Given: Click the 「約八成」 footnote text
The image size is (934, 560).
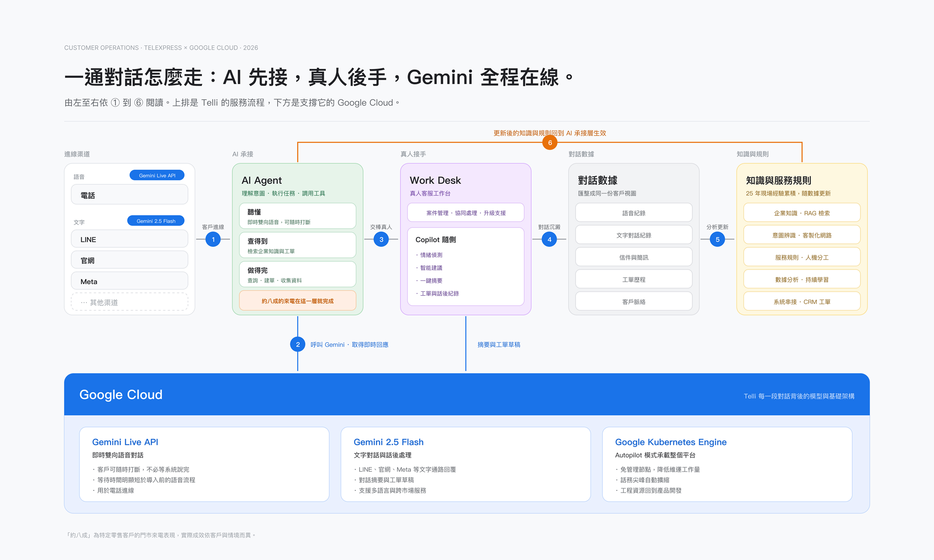Looking at the screenshot, I should (x=161, y=535).
